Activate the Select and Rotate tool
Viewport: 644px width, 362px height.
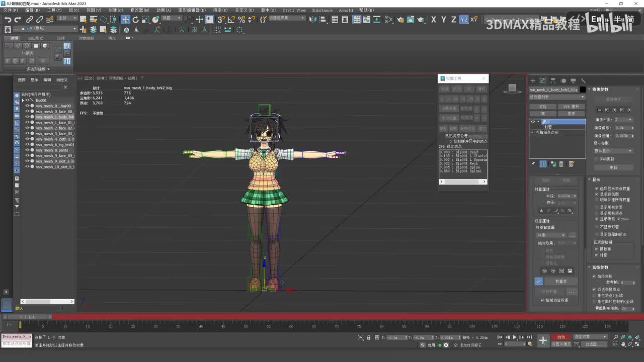pos(135,20)
